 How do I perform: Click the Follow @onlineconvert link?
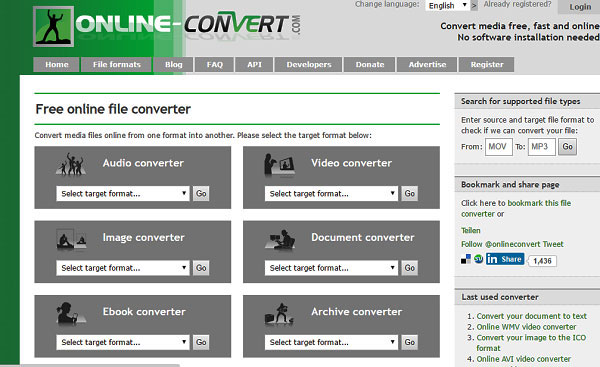501,244
